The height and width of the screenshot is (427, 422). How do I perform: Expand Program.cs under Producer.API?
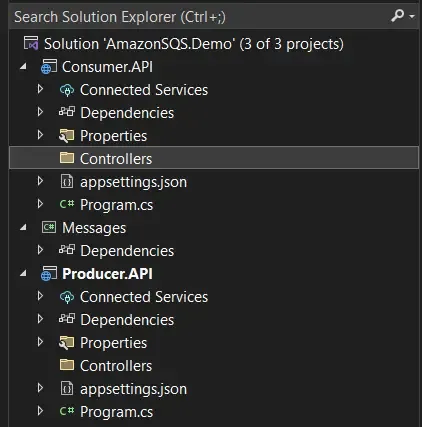click(40, 411)
